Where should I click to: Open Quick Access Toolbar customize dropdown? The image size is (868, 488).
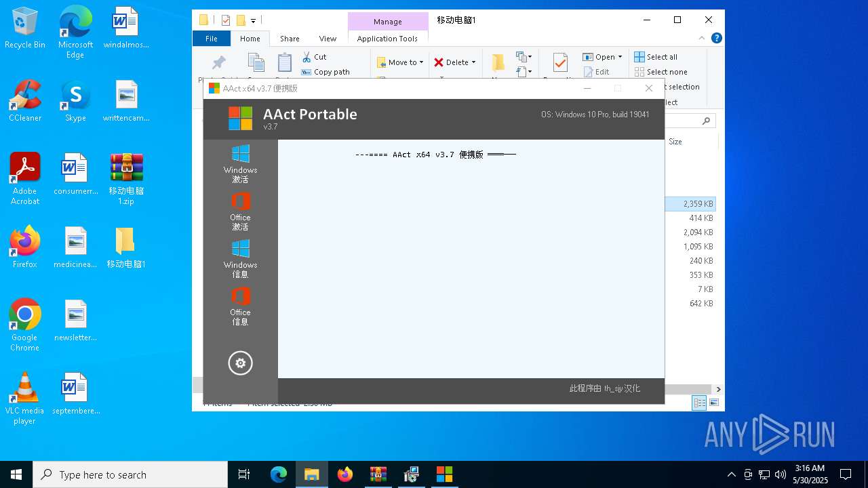coord(253,20)
